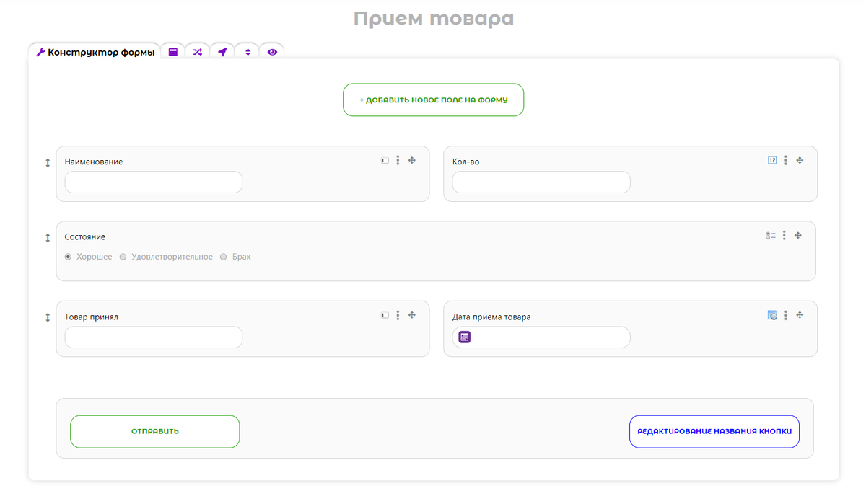This screenshot has width=866, height=504.
Task: Click move handle of Наименование field
Action: pos(412,161)
